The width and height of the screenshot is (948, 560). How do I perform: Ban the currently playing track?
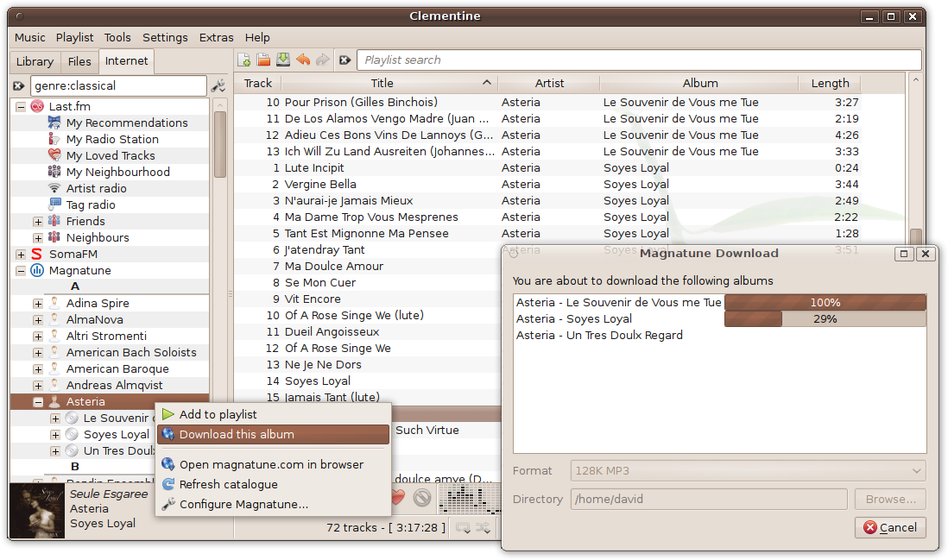pyautogui.click(x=422, y=498)
